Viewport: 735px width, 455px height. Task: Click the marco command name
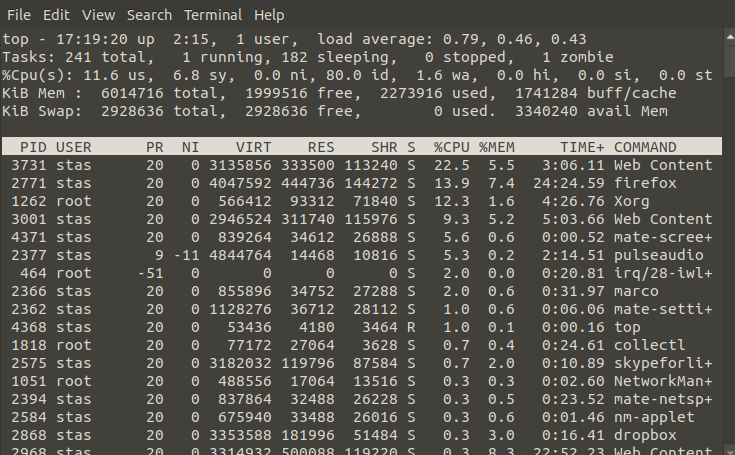pos(636,291)
